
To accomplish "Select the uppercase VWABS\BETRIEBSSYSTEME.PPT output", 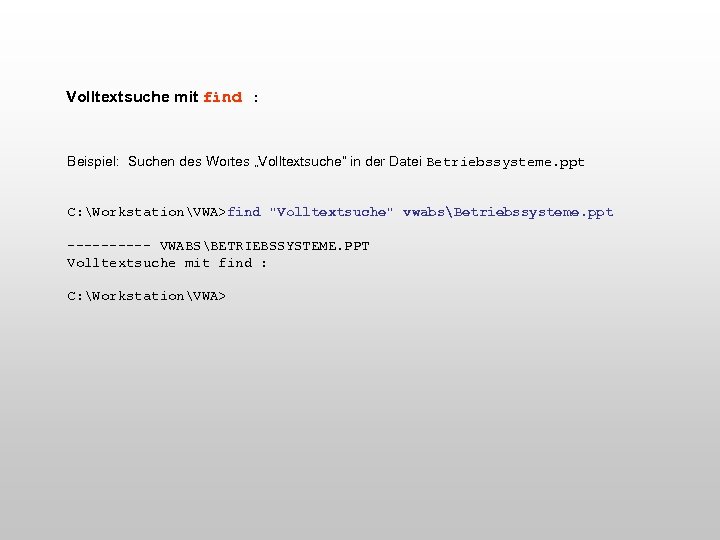I will coord(264,246).
